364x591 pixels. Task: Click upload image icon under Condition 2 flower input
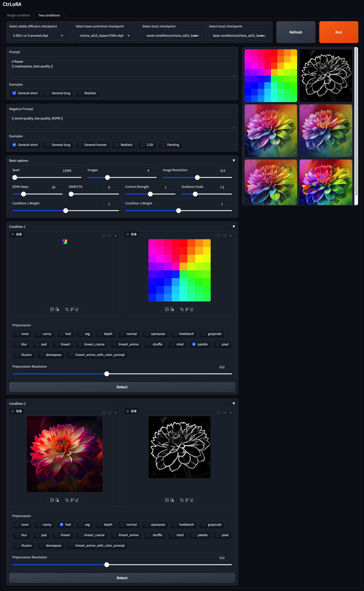52,500
